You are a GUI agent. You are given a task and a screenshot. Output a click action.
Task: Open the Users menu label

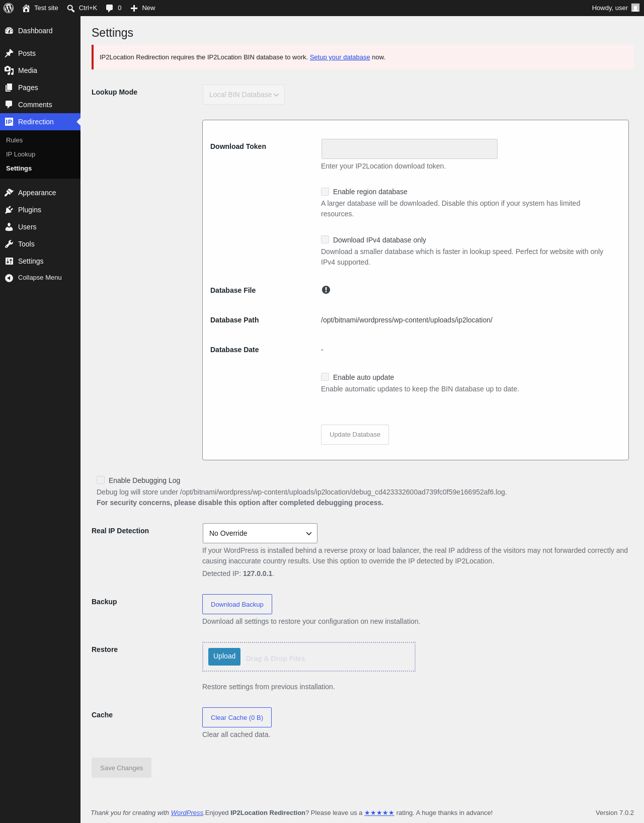click(27, 227)
